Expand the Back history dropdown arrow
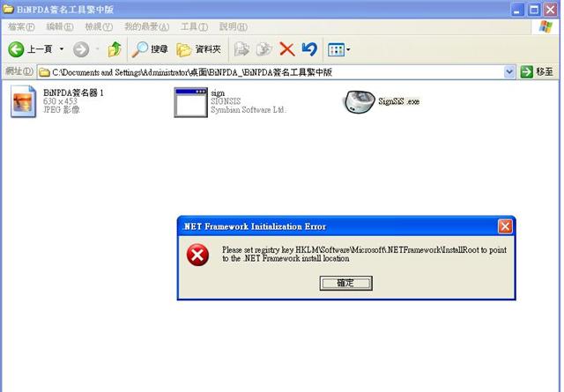The image size is (564, 392). pyautogui.click(x=62, y=49)
